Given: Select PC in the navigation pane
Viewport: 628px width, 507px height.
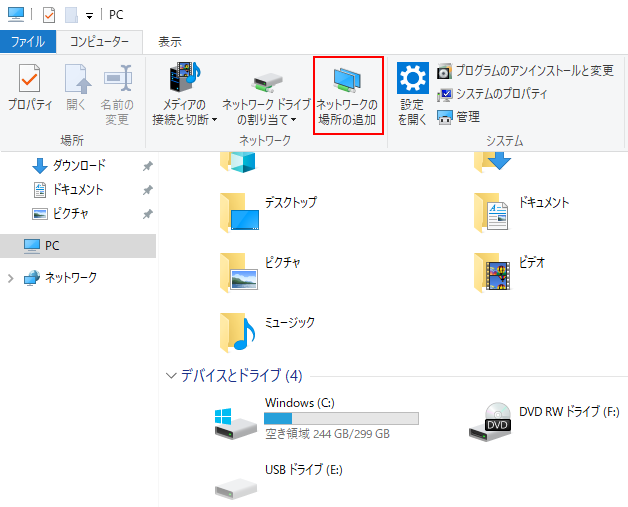Looking at the screenshot, I should click(78, 245).
